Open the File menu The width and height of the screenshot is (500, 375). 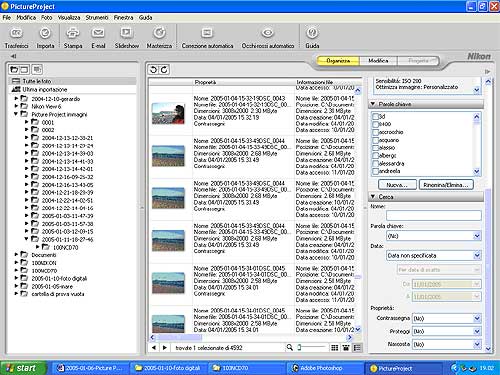[7, 17]
